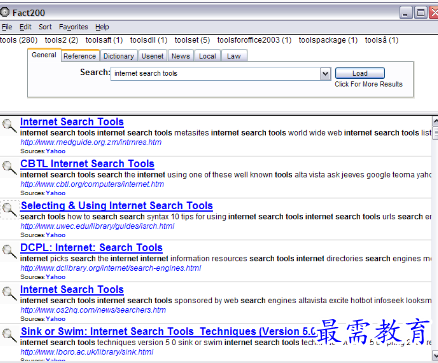This screenshot has height=363, width=438.
Task: Switch to the Local tab
Action: (x=207, y=56)
